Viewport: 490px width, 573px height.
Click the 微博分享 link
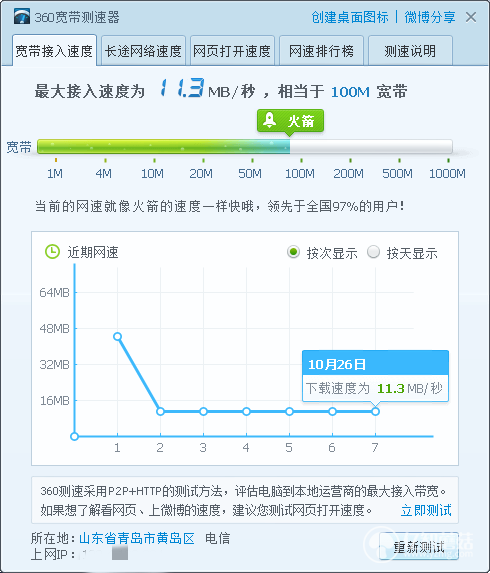430,17
